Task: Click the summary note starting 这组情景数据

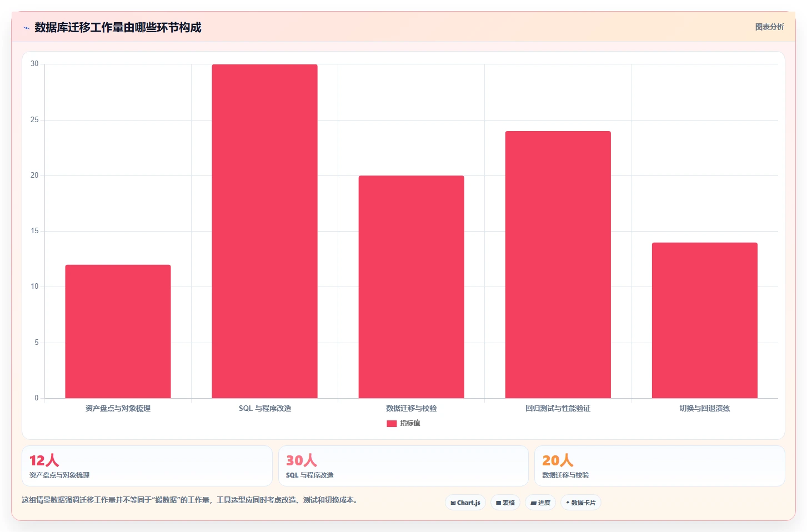Action: tap(191, 500)
